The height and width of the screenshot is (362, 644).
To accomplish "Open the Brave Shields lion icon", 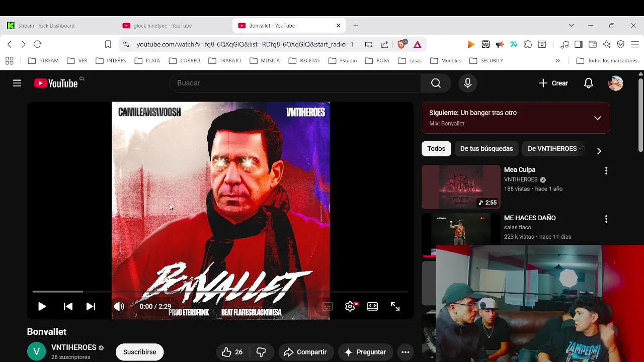I will tap(402, 44).
